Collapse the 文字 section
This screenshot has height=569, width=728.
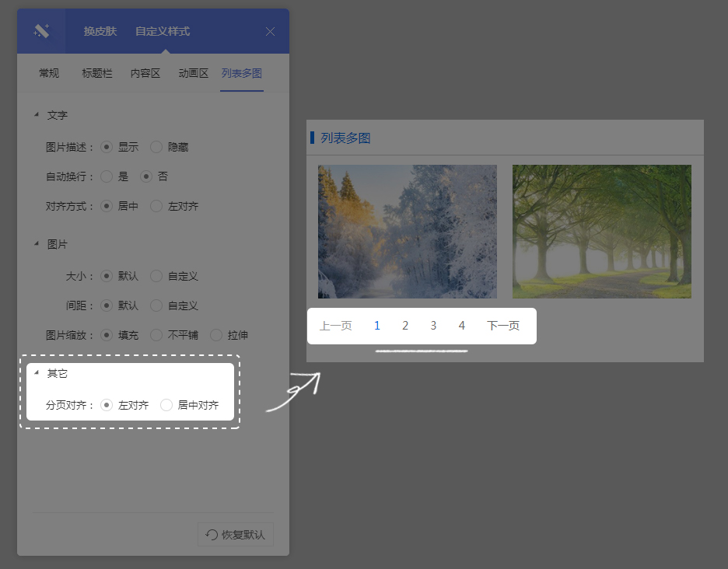(37, 114)
